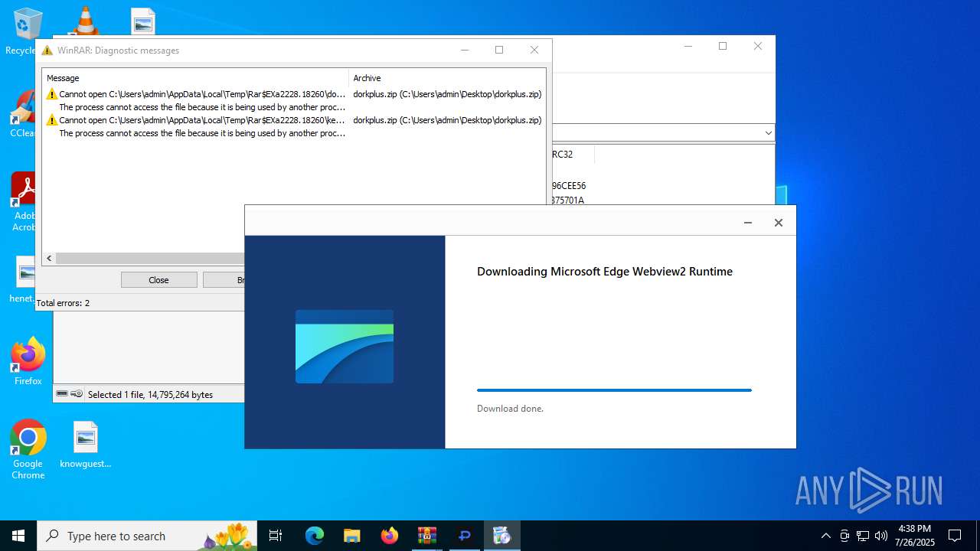Open the knowguest image file on desktop
Viewport: 980px width, 551px height.
pyautogui.click(x=86, y=445)
